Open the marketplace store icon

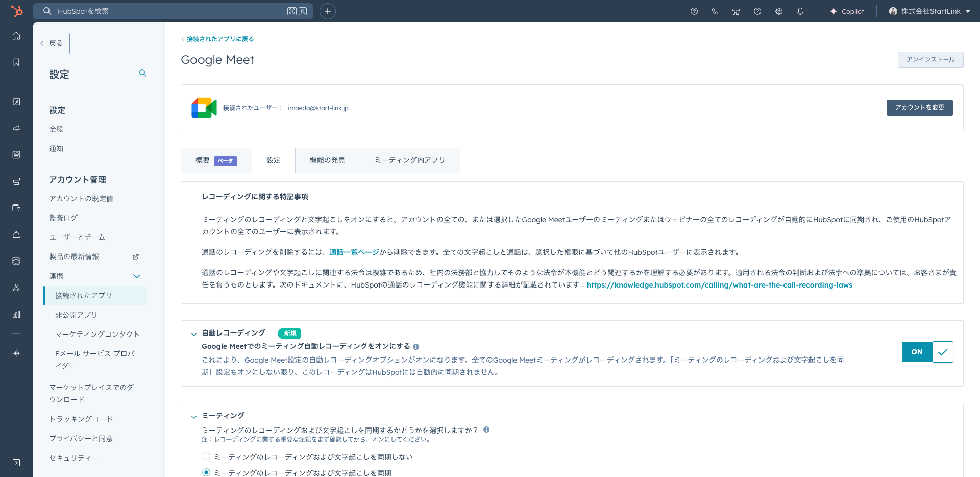736,11
